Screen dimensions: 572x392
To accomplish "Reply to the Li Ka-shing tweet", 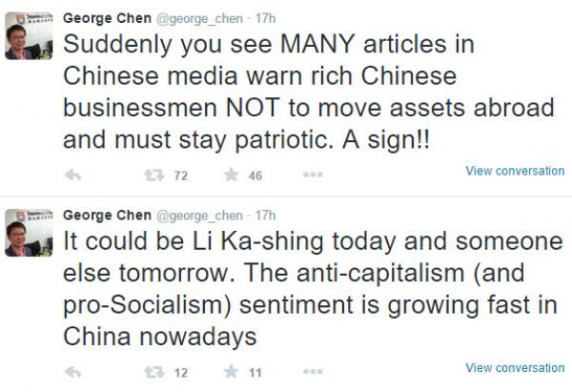I will click(73, 373).
